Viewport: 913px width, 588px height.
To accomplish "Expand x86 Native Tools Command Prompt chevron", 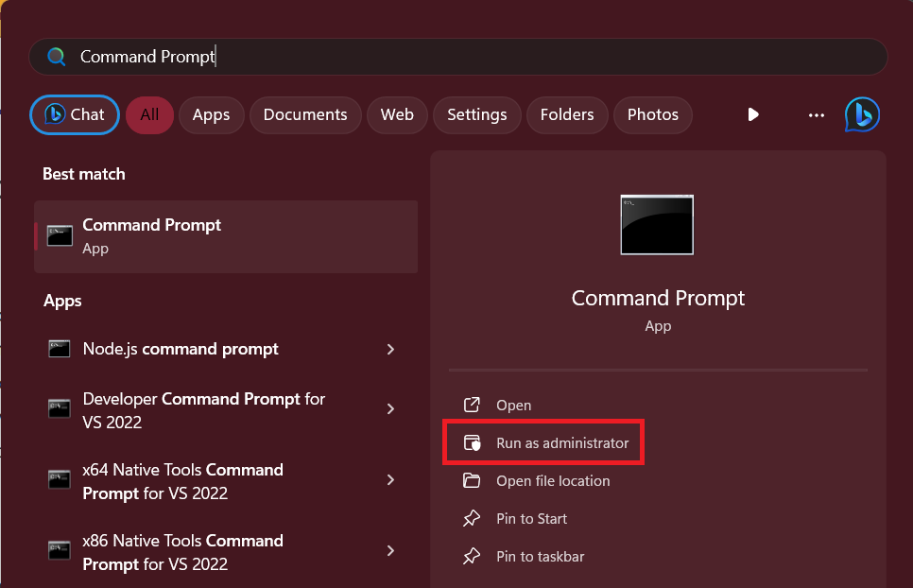I will [390, 551].
